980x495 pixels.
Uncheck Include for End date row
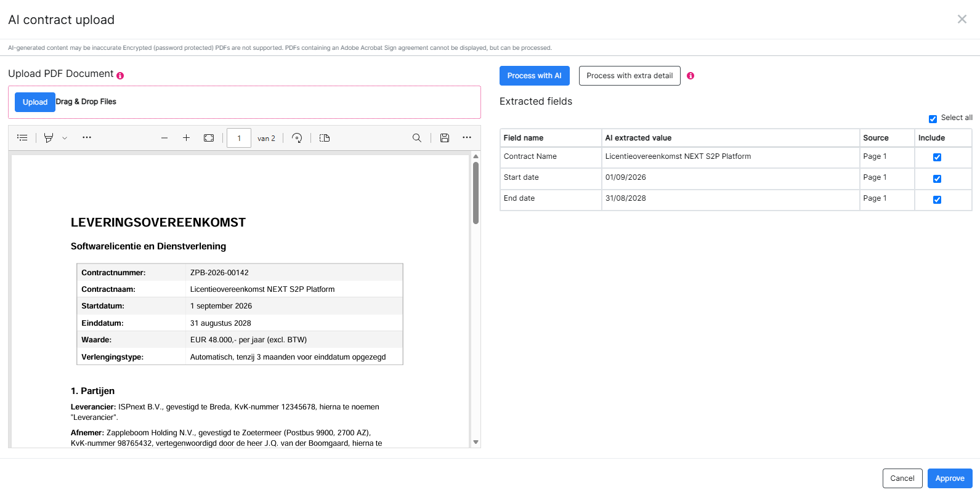(937, 199)
